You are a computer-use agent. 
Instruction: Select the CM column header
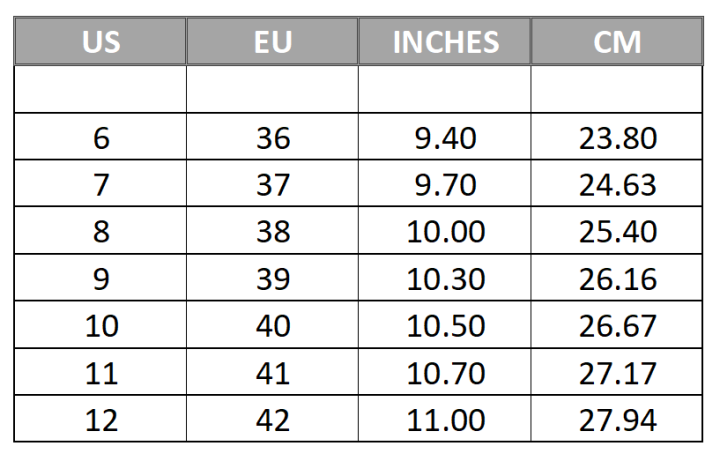click(x=617, y=43)
